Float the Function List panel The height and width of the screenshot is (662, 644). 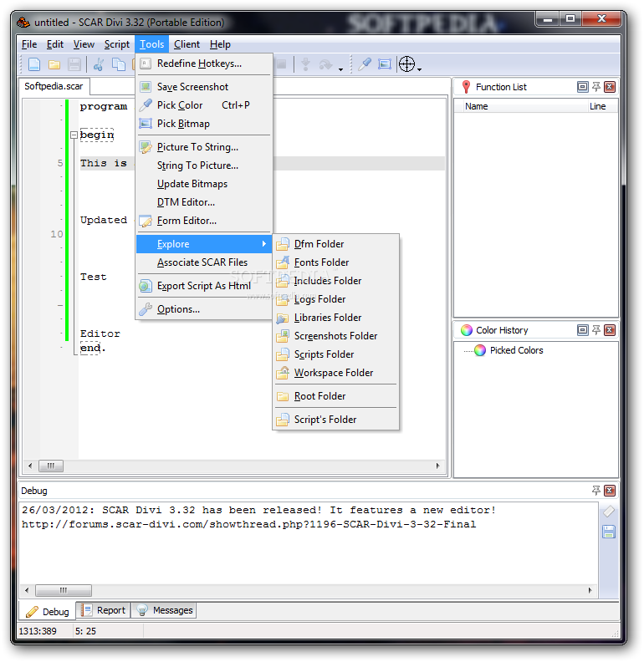tap(582, 87)
